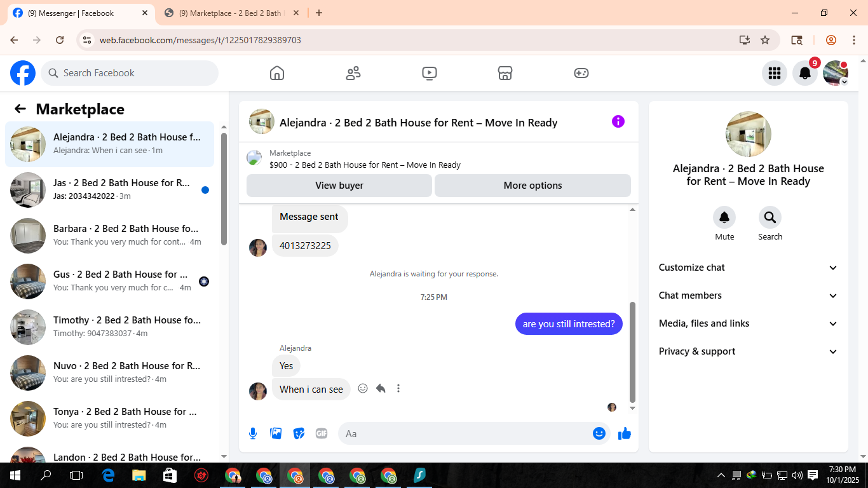The image size is (868, 488).
Task: Click Alejandra's avatar beside the 4013273225 message
Action: point(258,248)
